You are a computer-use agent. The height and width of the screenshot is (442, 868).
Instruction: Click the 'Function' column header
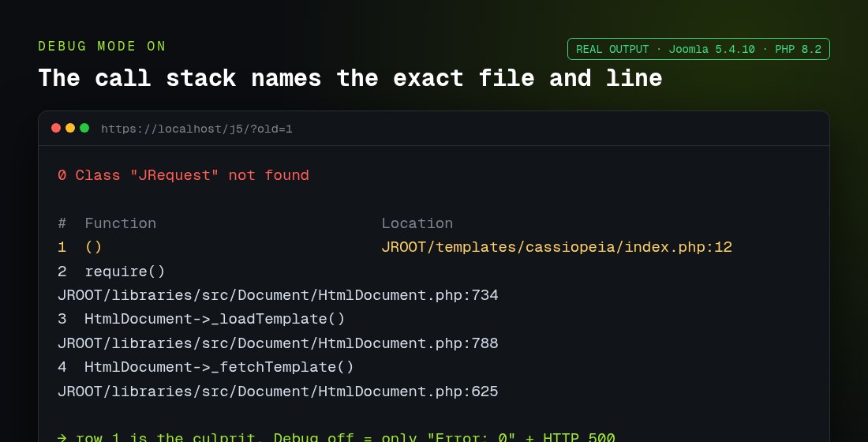tap(120, 223)
